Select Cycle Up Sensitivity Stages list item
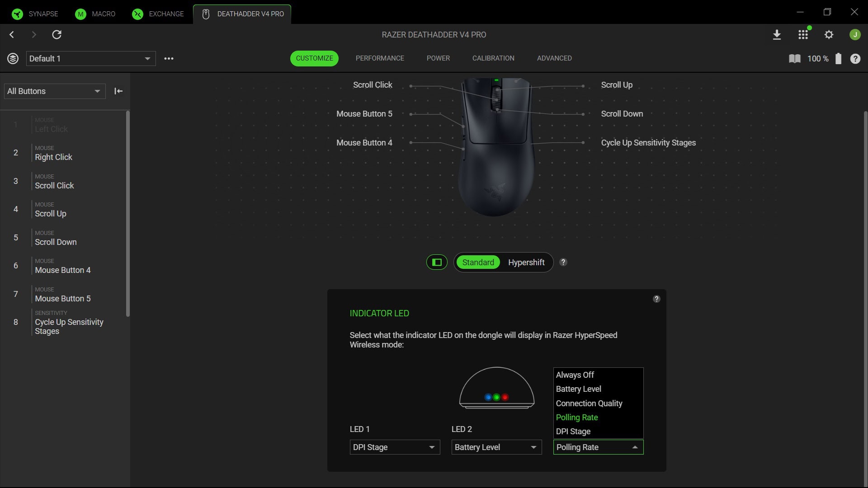Screen dimensions: 868x488 click(x=65, y=322)
